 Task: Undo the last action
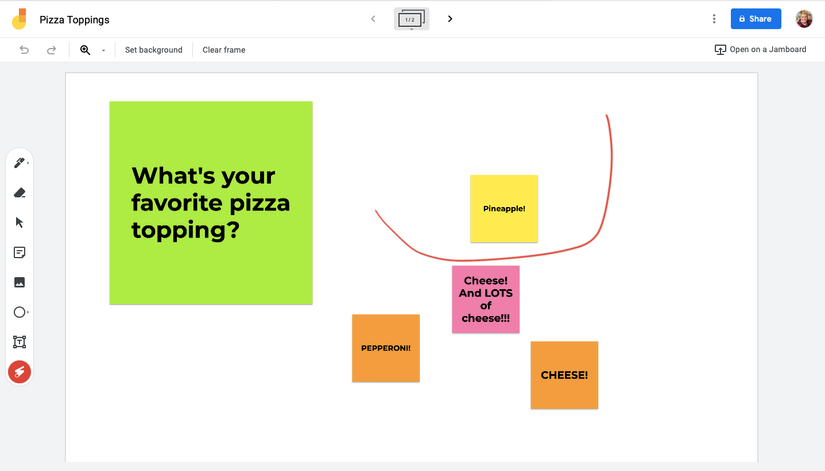pyautogui.click(x=24, y=49)
